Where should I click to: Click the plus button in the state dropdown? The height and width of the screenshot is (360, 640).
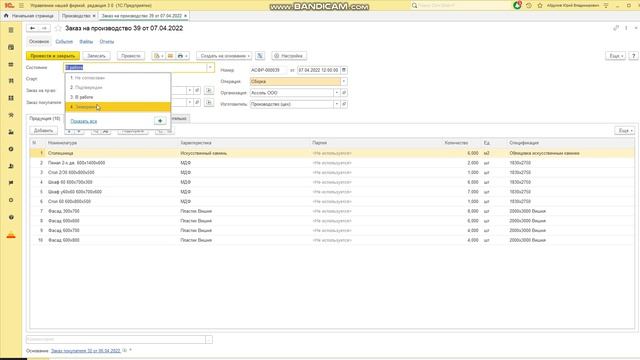[x=160, y=121]
